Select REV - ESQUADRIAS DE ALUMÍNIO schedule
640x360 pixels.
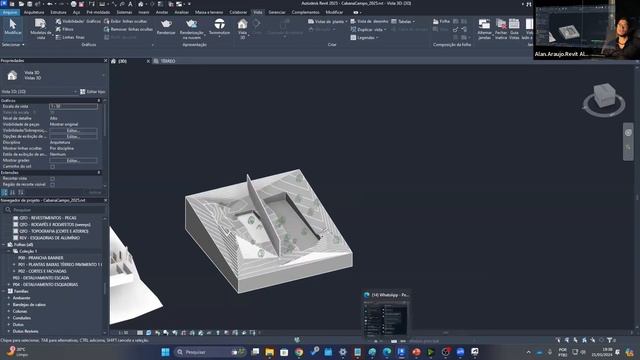pos(49,238)
